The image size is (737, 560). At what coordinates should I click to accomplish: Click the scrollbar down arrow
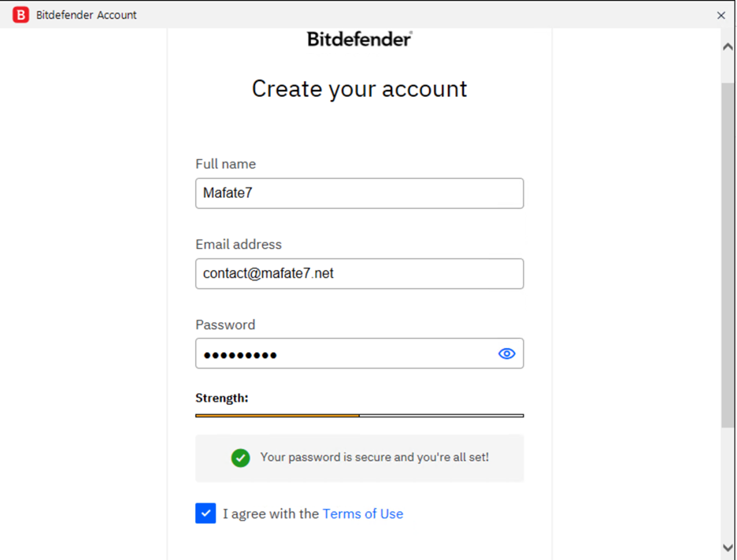[728, 547]
